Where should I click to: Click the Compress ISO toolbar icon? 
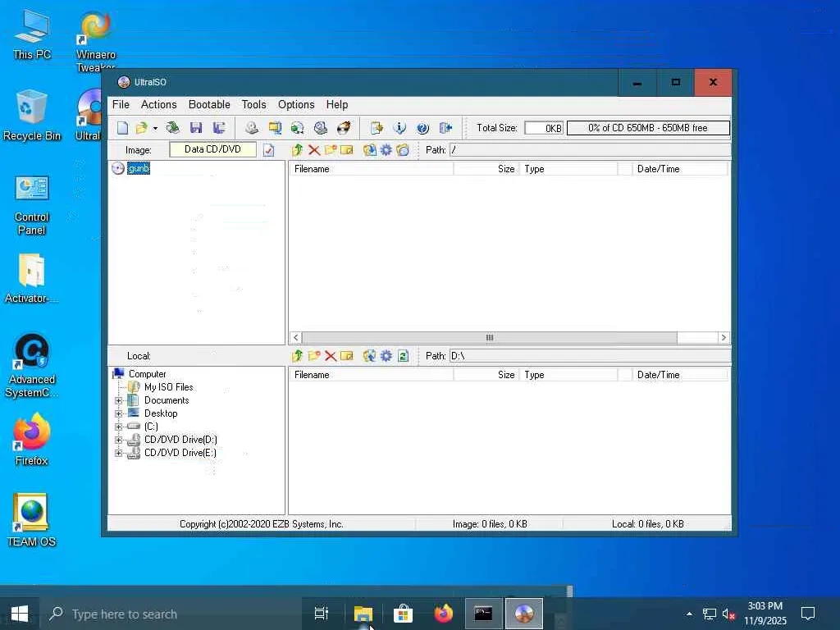(275, 128)
